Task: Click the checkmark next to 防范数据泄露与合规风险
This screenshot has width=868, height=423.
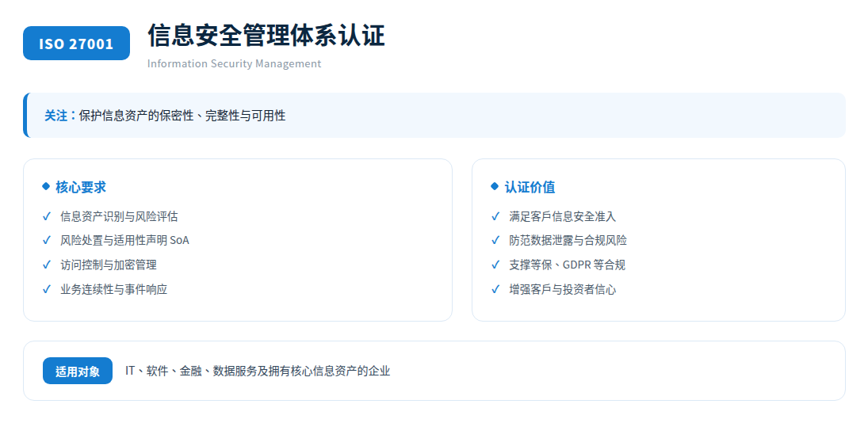Action: point(495,240)
